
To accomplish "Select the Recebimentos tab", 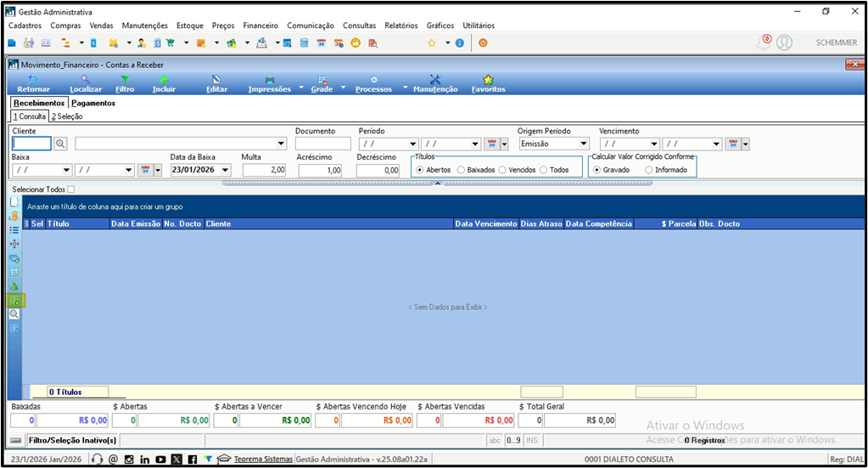I will pos(39,103).
